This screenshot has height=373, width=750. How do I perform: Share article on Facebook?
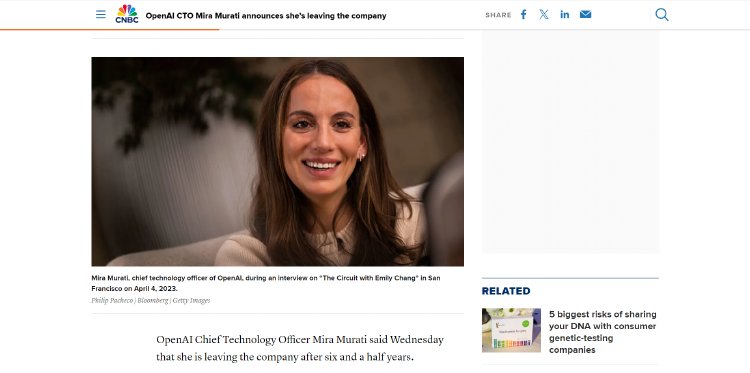click(523, 14)
